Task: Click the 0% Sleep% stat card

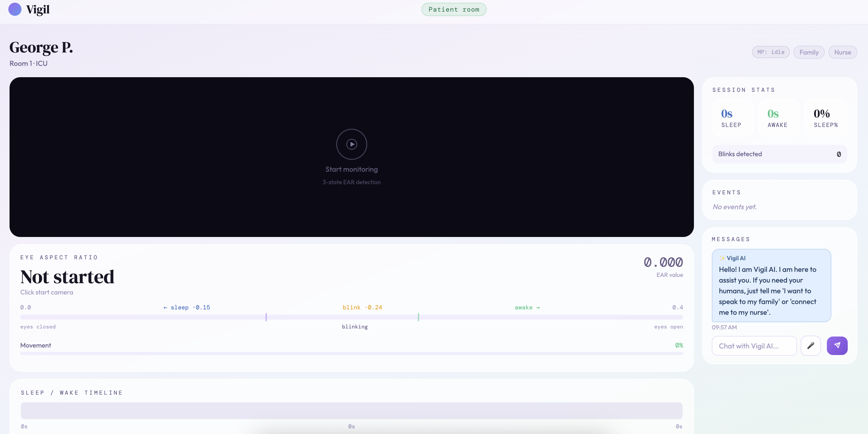Action: point(826,118)
